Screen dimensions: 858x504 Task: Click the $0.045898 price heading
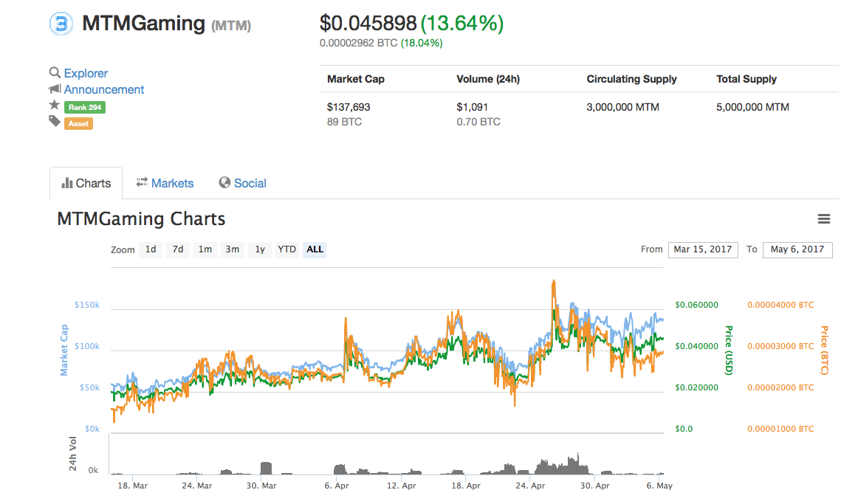pyautogui.click(x=368, y=23)
